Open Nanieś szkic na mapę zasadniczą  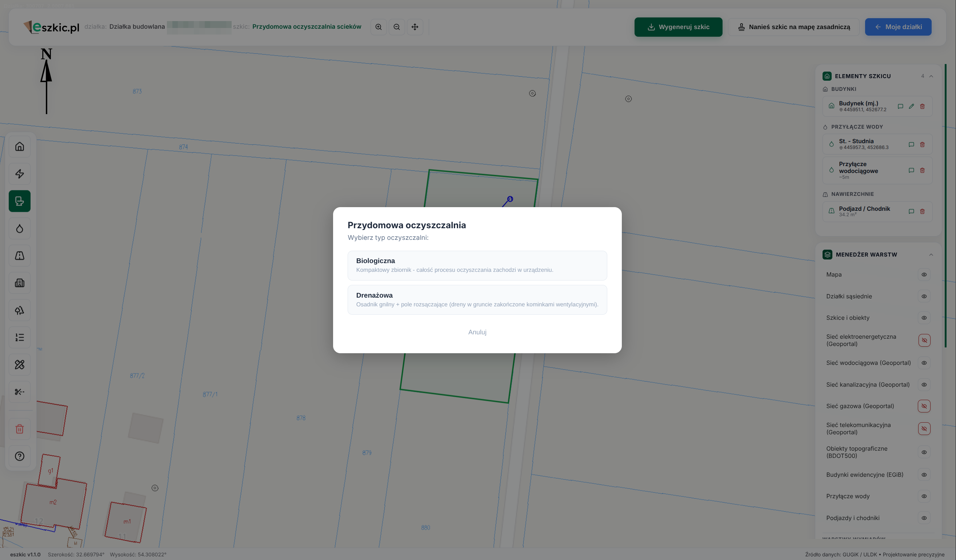[793, 27]
